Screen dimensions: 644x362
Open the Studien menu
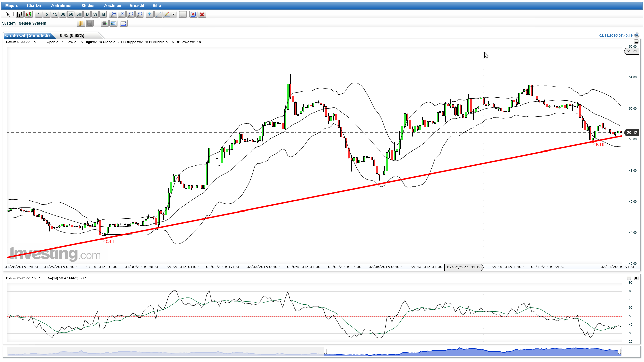(88, 5)
